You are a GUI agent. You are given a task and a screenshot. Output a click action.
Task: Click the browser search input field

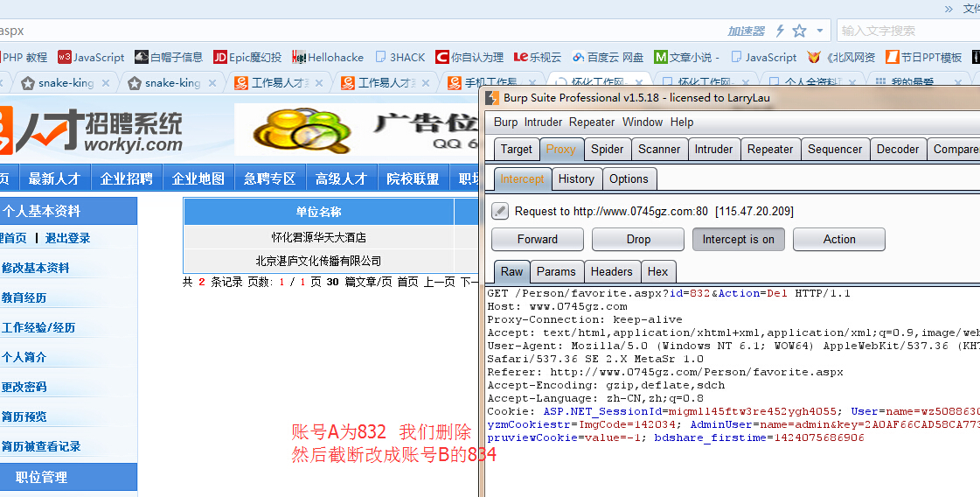click(x=907, y=31)
